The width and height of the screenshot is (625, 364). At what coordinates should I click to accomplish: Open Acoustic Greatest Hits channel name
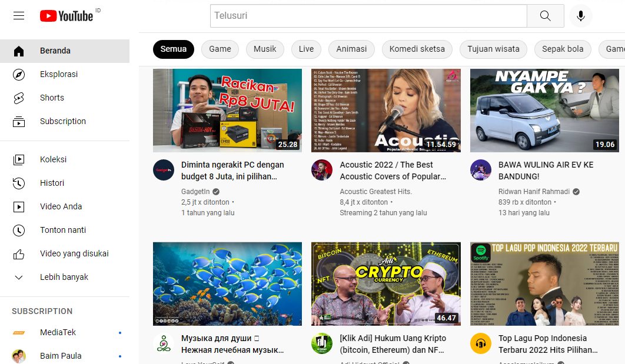376,192
